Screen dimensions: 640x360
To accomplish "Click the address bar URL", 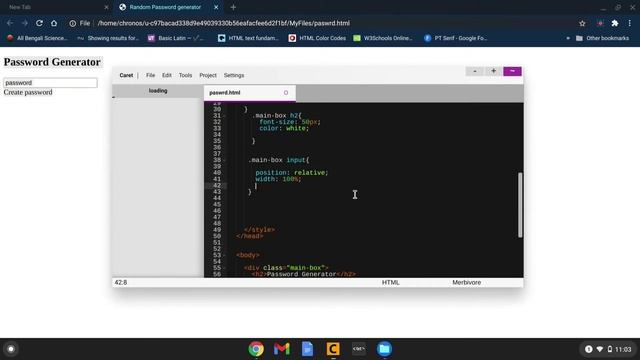I will tap(224, 23).
